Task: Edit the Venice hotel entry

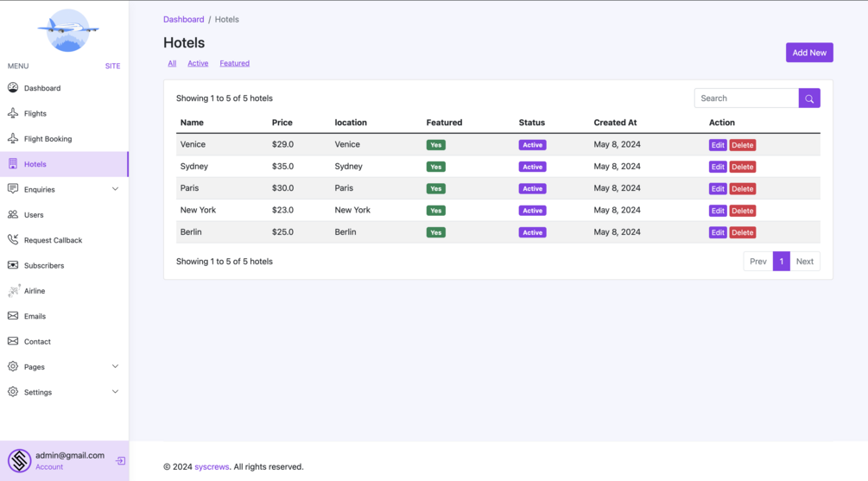Action: coord(717,145)
